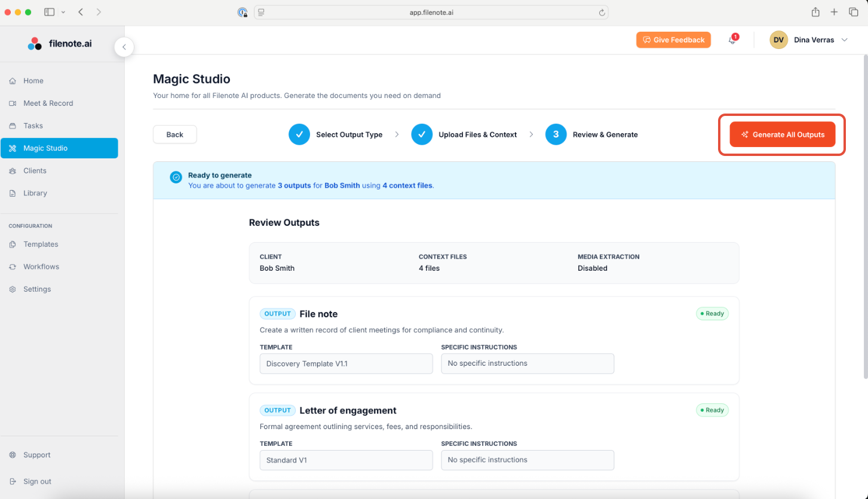Click the '4 files' context files value
Image resolution: width=868 pixels, height=499 pixels.
coord(429,268)
